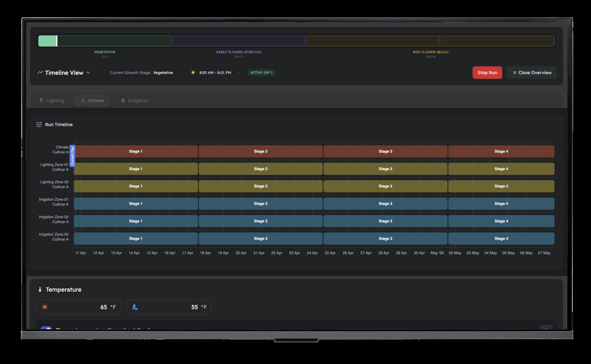Click the thermometer icon beside Temperature heading
This screenshot has height=364, width=591.
(x=40, y=290)
